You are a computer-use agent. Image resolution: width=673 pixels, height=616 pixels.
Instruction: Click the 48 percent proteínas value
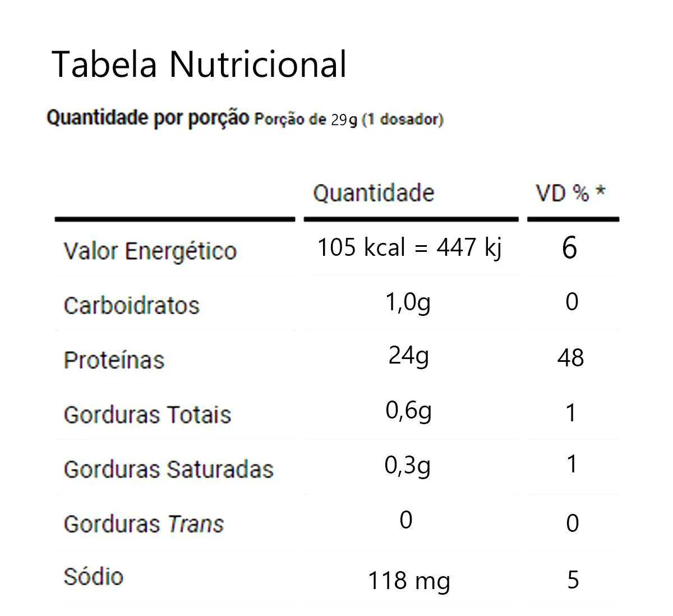coord(571,358)
